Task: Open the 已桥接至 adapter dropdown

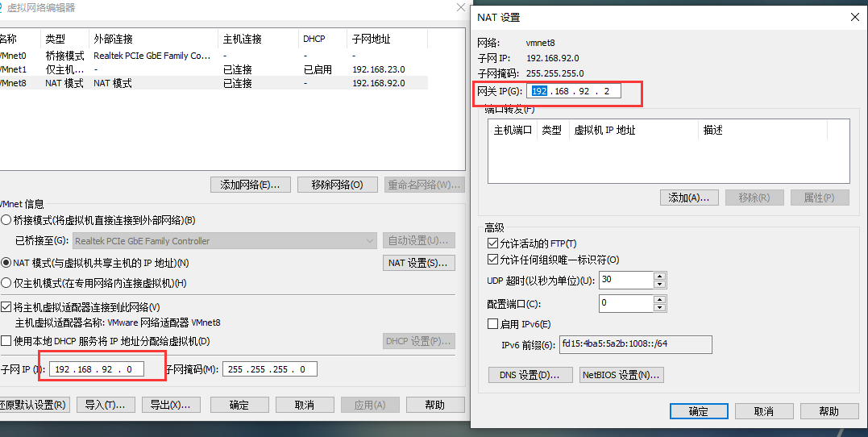Action: [225, 241]
